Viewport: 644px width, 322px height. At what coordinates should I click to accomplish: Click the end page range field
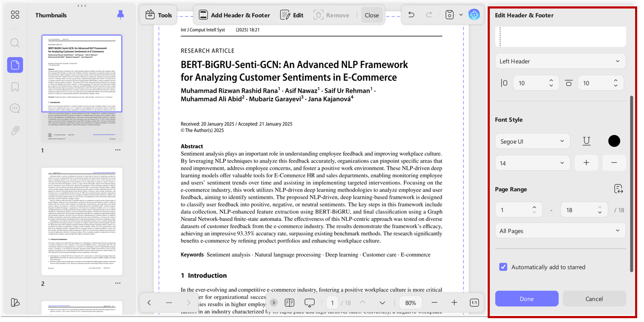click(585, 210)
